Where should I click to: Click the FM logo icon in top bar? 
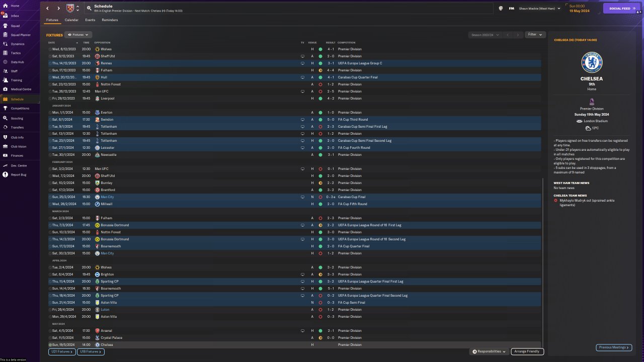pos(512,8)
